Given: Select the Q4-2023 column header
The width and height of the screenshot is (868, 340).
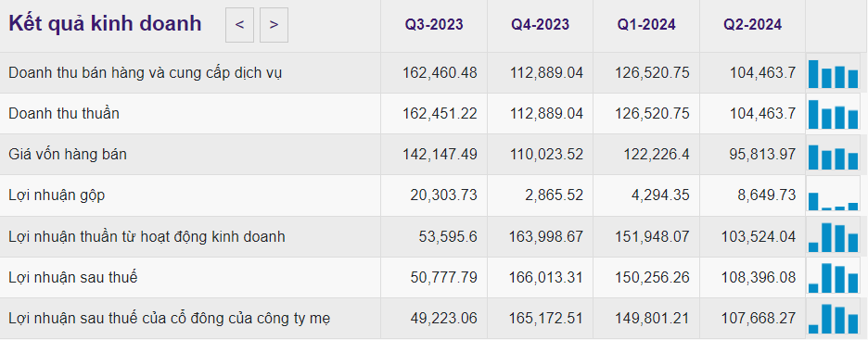Looking at the screenshot, I should click(540, 25).
